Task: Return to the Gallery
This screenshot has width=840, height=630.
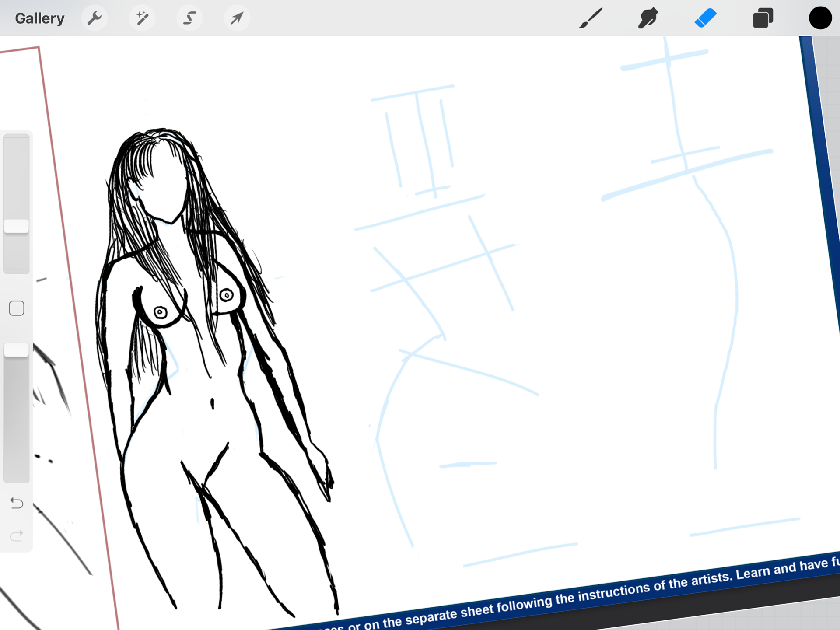Action: pyautogui.click(x=39, y=18)
